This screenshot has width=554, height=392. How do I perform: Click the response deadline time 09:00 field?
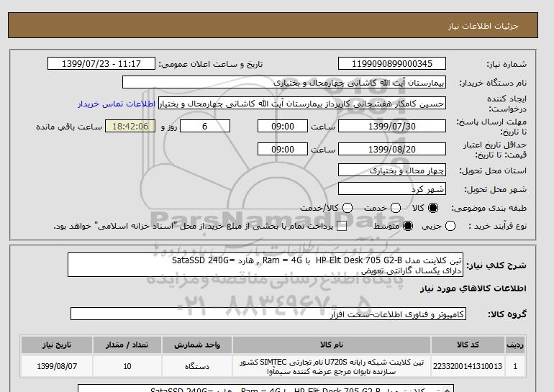coord(283,126)
